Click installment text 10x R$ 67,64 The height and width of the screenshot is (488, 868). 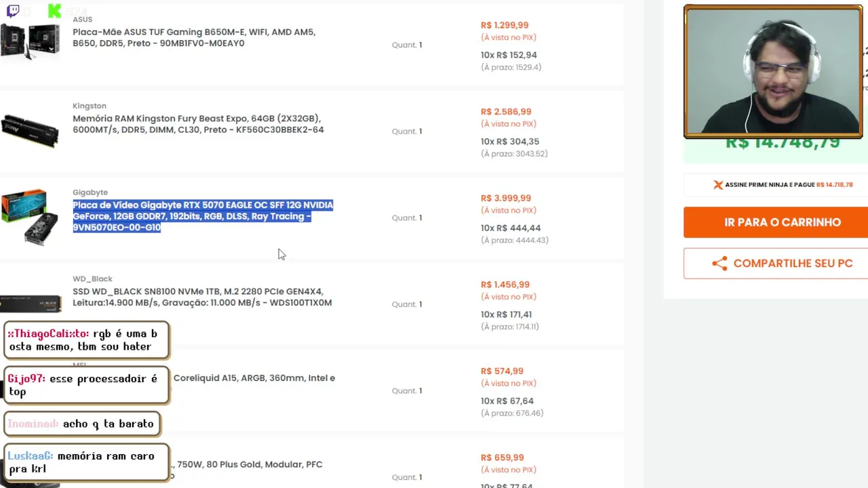pos(507,401)
